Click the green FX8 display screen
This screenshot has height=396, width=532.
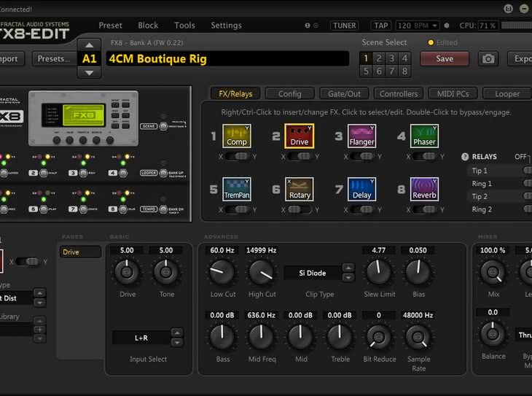84,115
